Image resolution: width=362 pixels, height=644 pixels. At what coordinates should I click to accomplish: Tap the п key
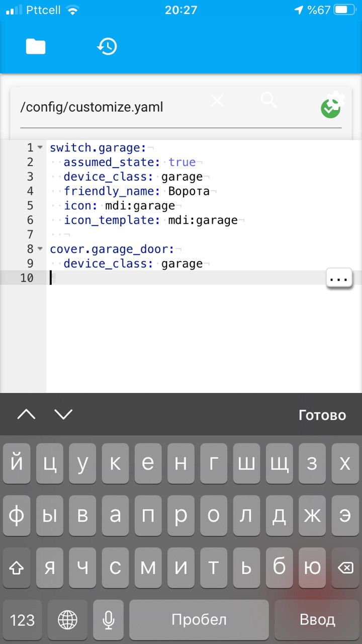(148, 516)
